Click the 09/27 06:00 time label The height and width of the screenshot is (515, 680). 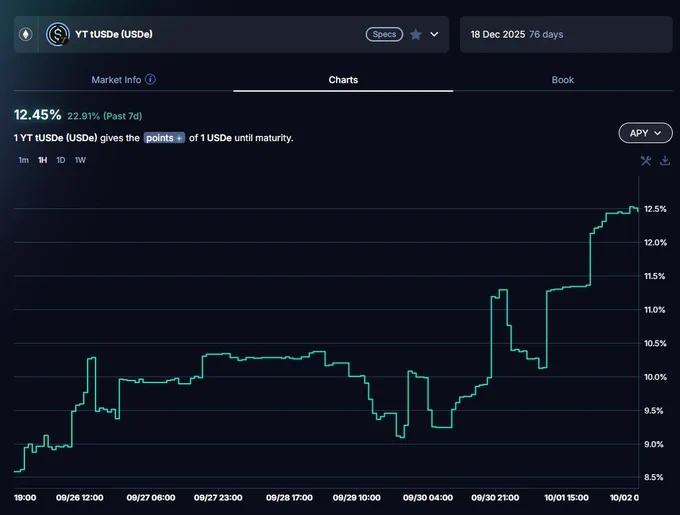pyautogui.click(x=151, y=498)
